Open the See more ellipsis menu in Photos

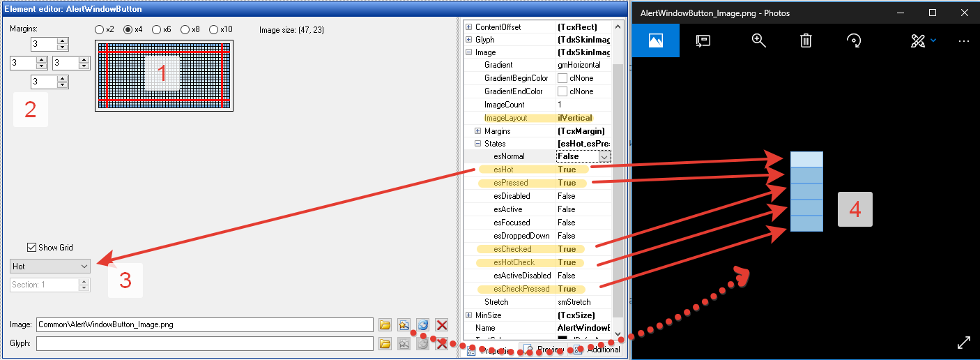(x=964, y=41)
